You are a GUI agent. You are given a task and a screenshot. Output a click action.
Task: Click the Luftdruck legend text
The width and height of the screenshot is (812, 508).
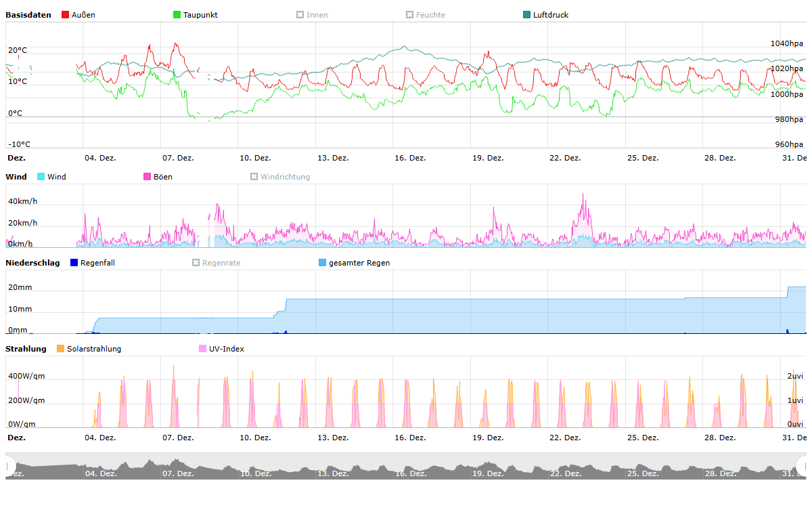pyautogui.click(x=550, y=15)
